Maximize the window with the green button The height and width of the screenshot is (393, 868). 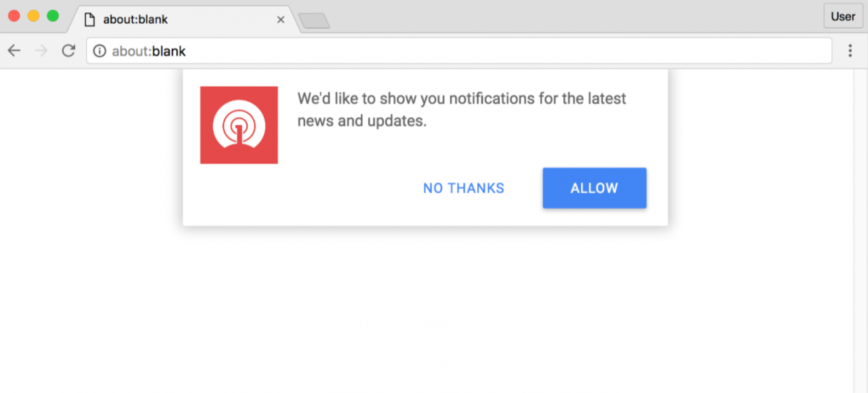point(53,16)
